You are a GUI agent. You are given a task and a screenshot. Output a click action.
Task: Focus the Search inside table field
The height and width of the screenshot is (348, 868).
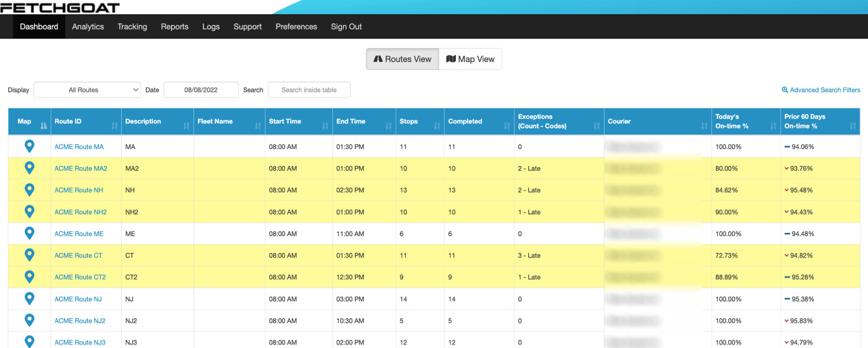309,90
